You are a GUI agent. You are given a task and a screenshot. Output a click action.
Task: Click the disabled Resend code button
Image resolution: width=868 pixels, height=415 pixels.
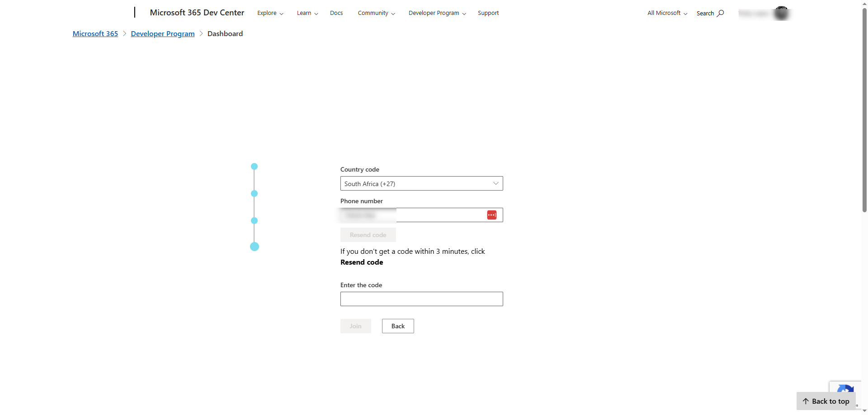coord(368,235)
